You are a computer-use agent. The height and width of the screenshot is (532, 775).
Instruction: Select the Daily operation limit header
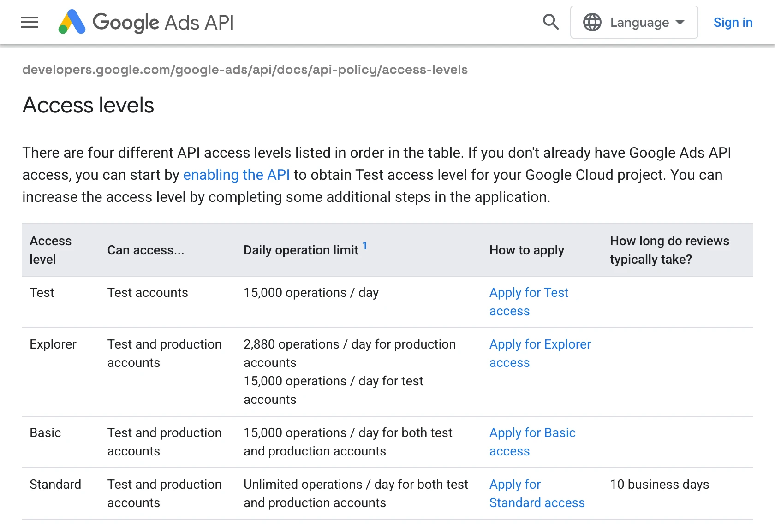(x=301, y=250)
